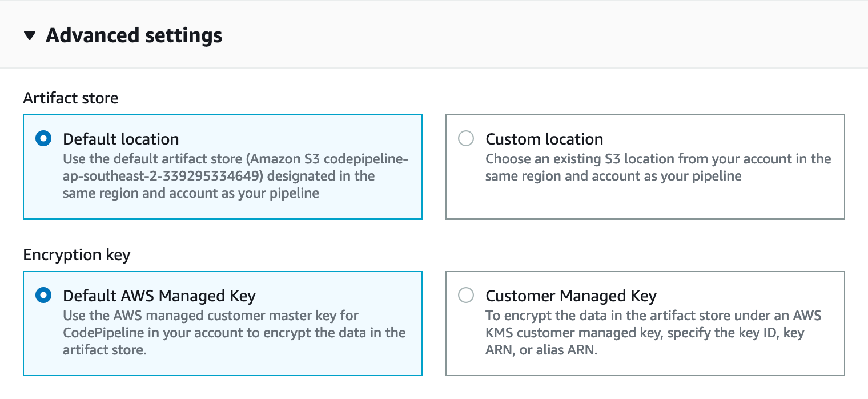Select the Default location radio button
Image resolution: width=868 pixels, height=399 pixels.
(43, 139)
